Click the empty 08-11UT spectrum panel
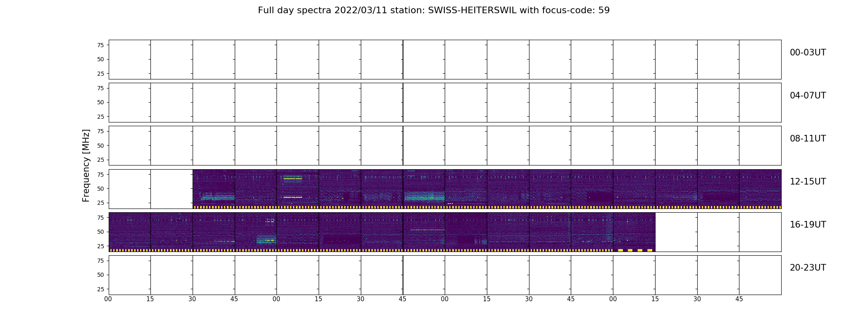The height and width of the screenshot is (331, 868). click(x=445, y=146)
